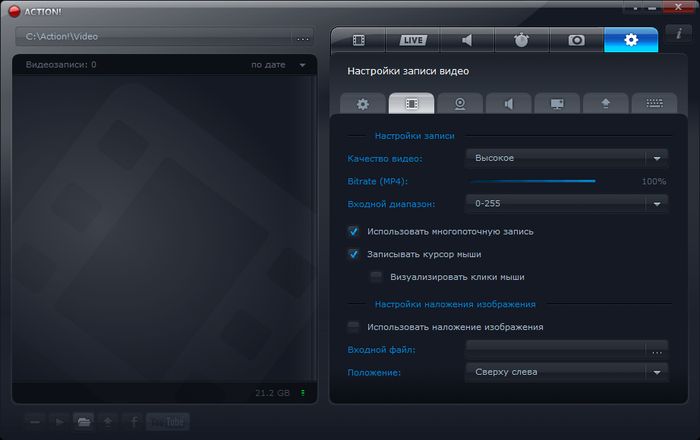Click the info 'i' button
700x440 pixels.
point(679,35)
